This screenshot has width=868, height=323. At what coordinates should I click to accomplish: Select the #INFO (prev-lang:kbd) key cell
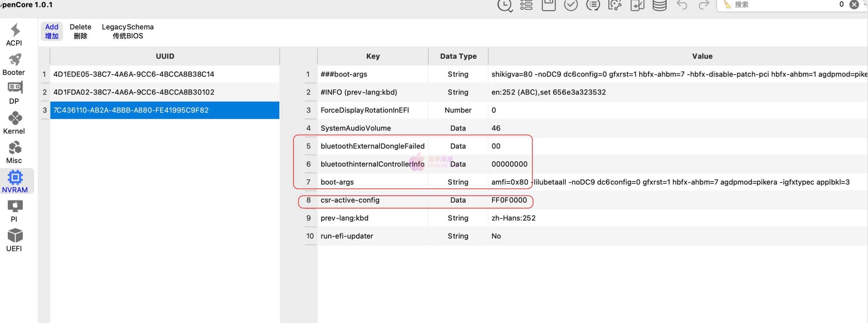tap(373, 92)
